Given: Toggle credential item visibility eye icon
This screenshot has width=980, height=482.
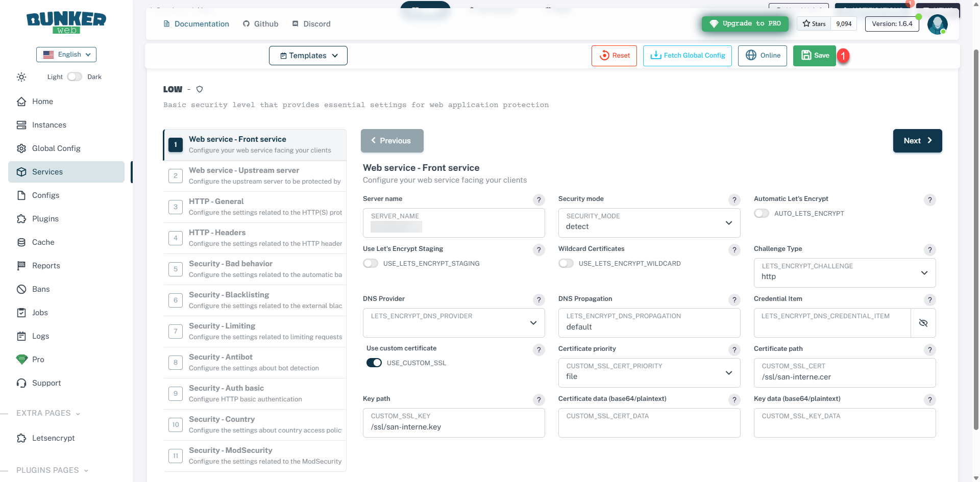Looking at the screenshot, I should click(923, 323).
